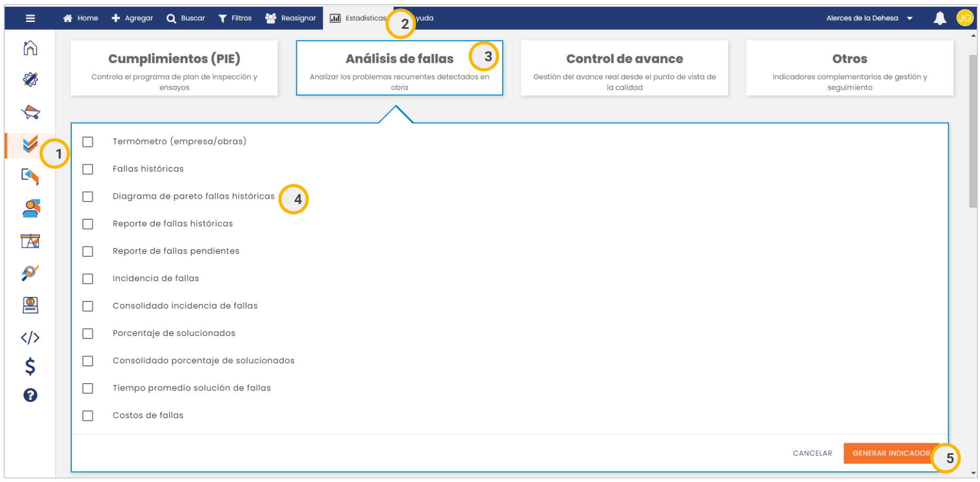Viewport: 980px width, 482px height.
Task: Expand Alerces de la Dehesa project dropdown
Action: [869, 18]
